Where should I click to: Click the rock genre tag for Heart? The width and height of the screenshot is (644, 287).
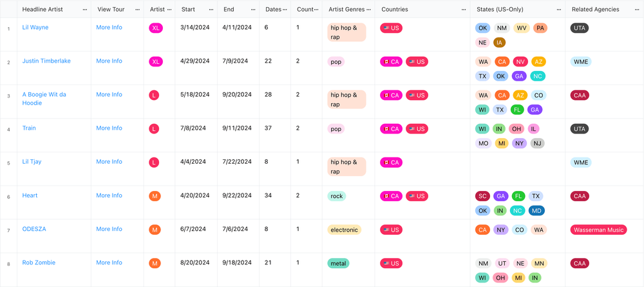(337, 196)
